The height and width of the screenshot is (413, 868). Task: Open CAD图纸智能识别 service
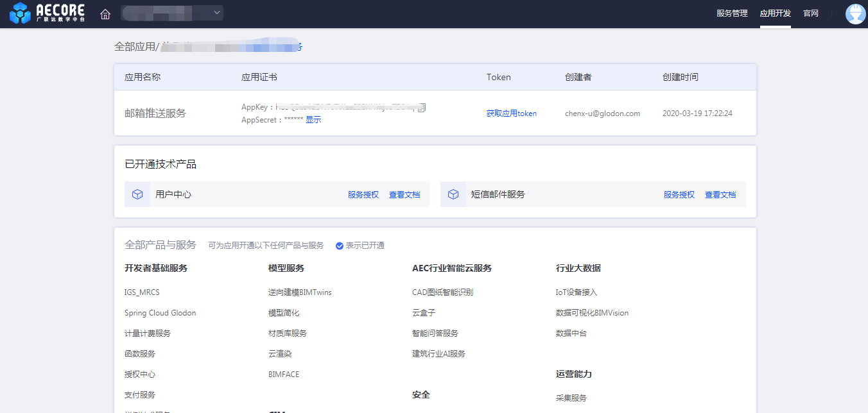point(442,292)
